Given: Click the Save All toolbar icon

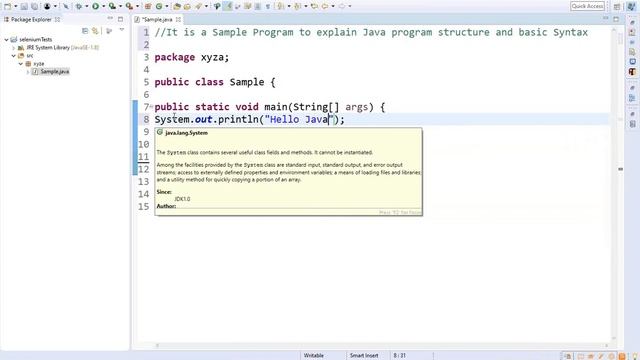Looking at the screenshot, I should (x=34, y=6).
